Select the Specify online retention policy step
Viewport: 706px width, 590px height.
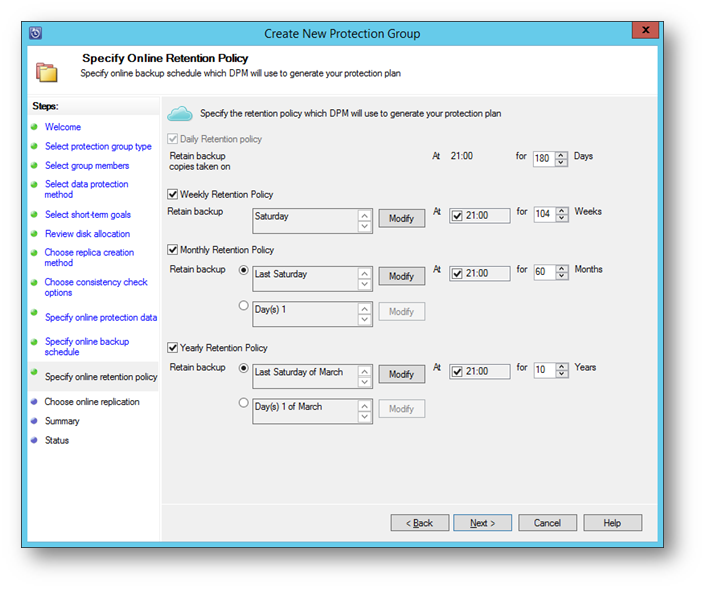pos(101,377)
